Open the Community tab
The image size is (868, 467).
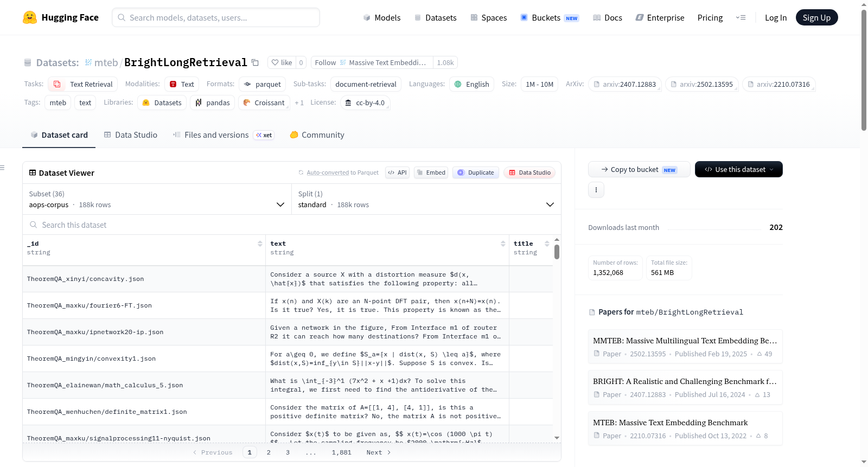pyautogui.click(x=317, y=135)
